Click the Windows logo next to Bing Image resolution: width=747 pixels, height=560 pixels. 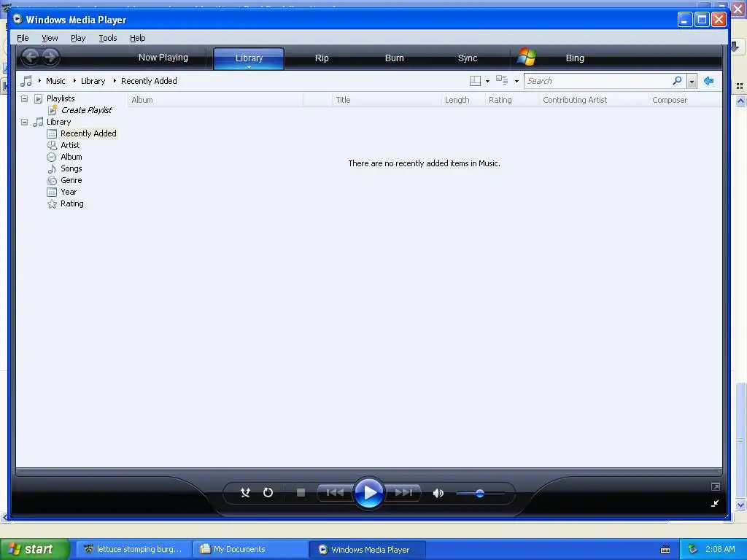coord(527,57)
